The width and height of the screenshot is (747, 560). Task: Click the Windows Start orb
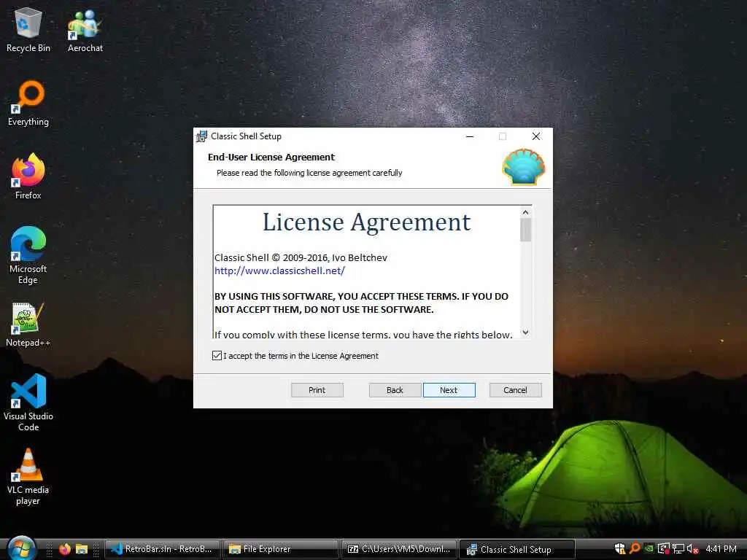tap(21, 548)
